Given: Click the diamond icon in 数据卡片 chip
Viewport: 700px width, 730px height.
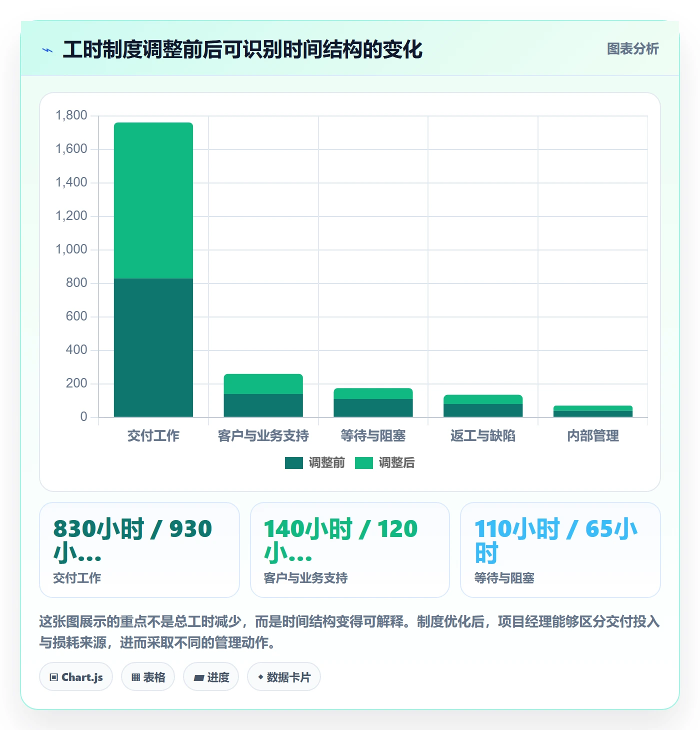Looking at the screenshot, I should [260, 677].
